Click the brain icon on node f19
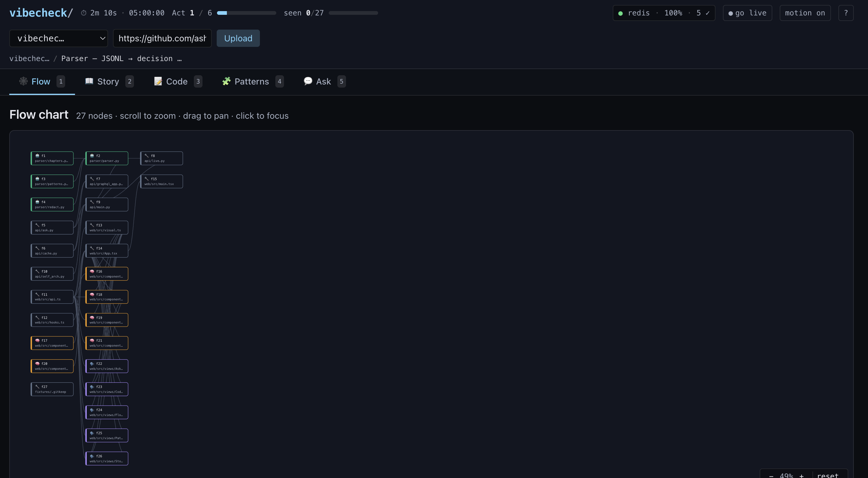868x478 pixels. tap(92, 317)
